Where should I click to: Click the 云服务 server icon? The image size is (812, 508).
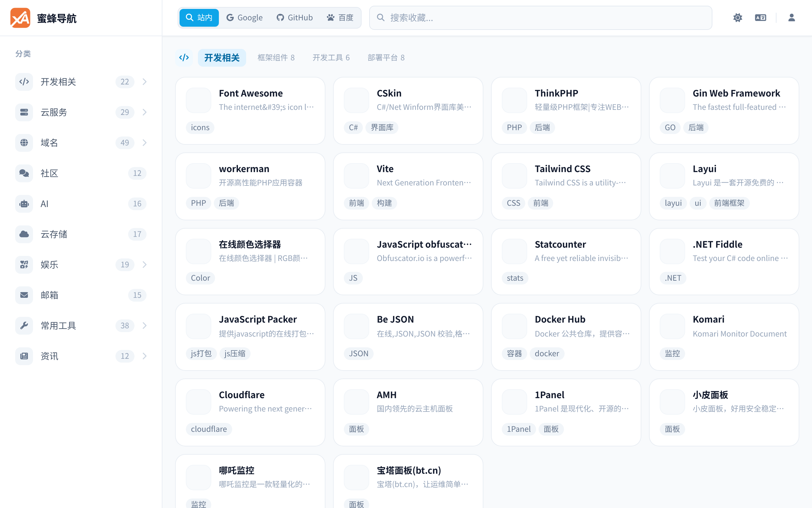(x=24, y=112)
